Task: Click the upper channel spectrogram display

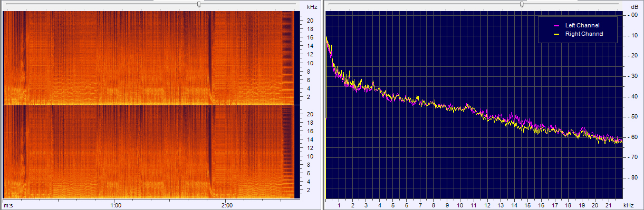Action: click(x=148, y=58)
